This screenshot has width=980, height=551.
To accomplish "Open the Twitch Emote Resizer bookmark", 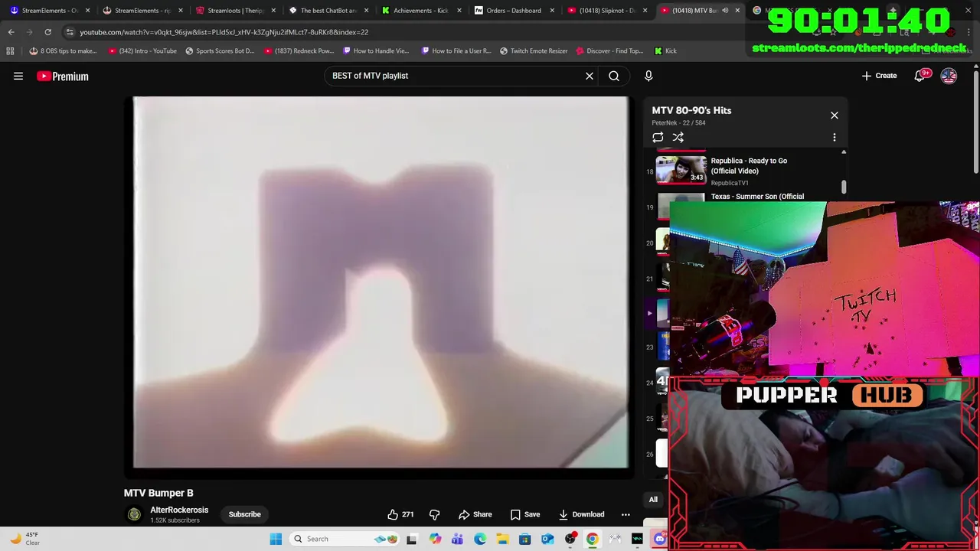I will (534, 51).
